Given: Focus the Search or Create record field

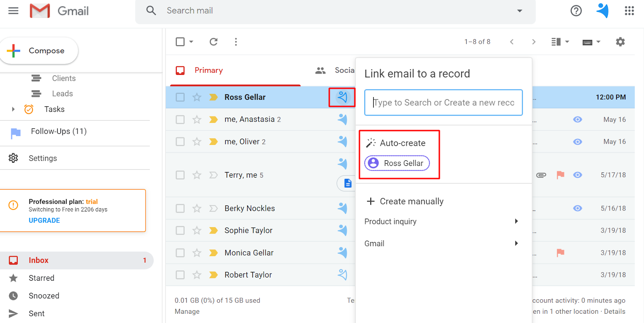Looking at the screenshot, I should pos(444,102).
